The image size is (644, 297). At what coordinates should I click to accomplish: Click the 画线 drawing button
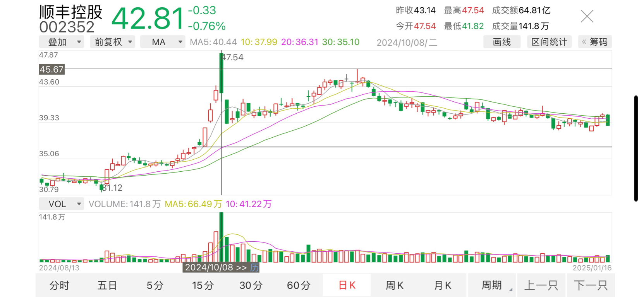pos(502,42)
